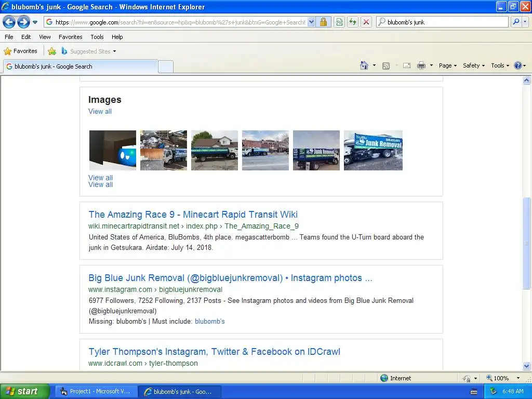
Task: Open the Help menu
Action: 117,37
